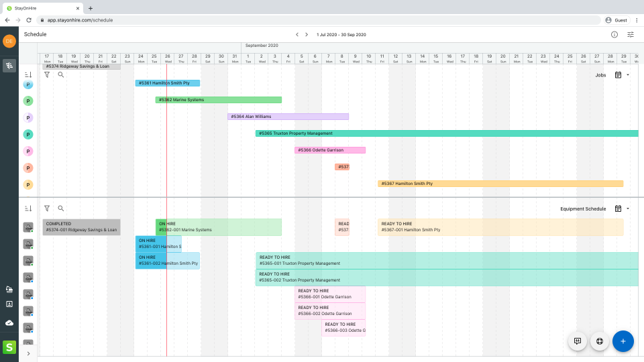Open READY TO HIRE #5366-003 Odette block
The image size is (644, 362).
pos(343,328)
